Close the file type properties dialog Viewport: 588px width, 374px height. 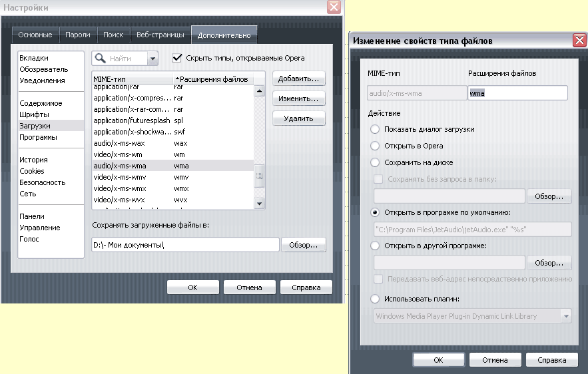(x=579, y=41)
